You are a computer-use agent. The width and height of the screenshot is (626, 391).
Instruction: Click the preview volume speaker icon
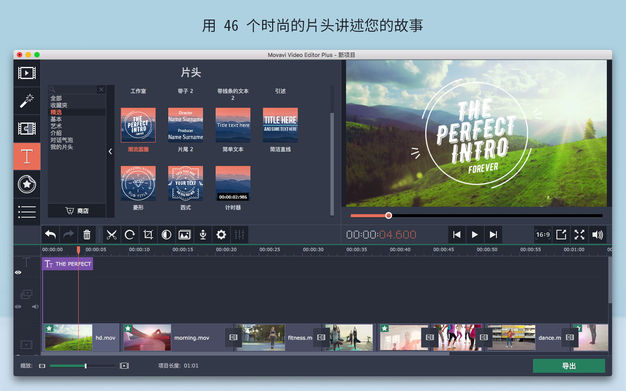coord(598,235)
